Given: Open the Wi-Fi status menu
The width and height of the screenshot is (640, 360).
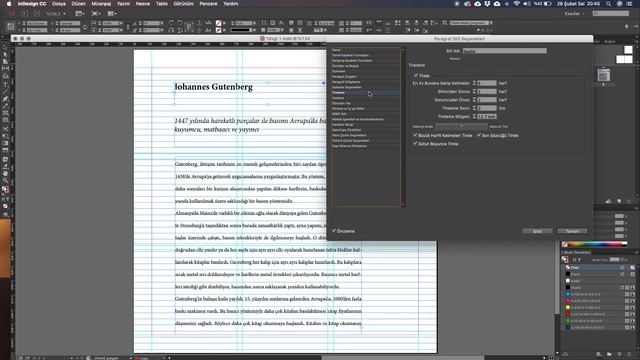Looking at the screenshot, I should point(517,4).
